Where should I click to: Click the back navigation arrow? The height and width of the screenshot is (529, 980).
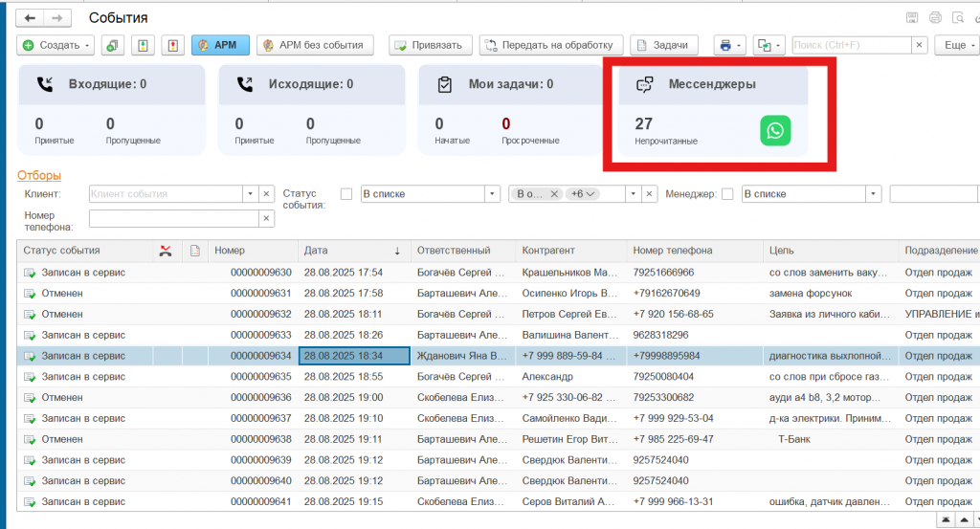coord(32,18)
